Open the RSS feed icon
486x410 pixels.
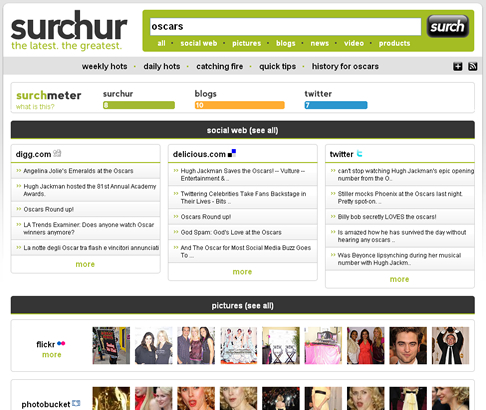473,66
